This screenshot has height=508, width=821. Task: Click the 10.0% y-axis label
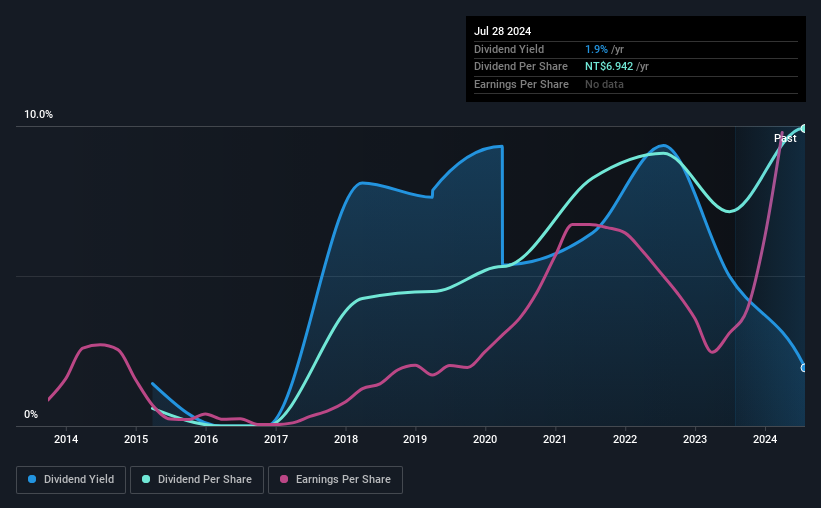39,114
